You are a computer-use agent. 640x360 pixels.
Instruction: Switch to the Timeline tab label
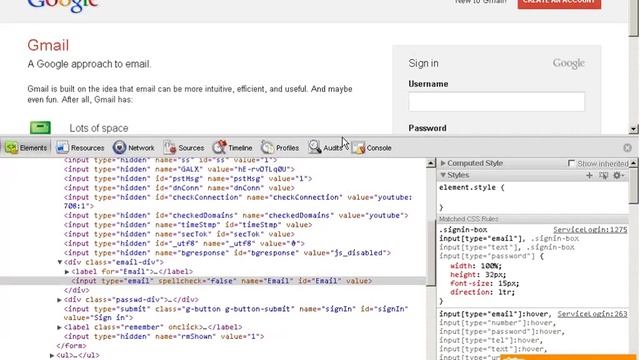[240, 148]
